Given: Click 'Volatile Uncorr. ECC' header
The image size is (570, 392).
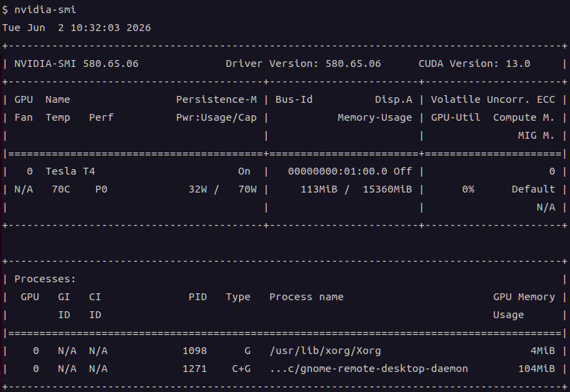Looking at the screenshot, I should 493,99.
